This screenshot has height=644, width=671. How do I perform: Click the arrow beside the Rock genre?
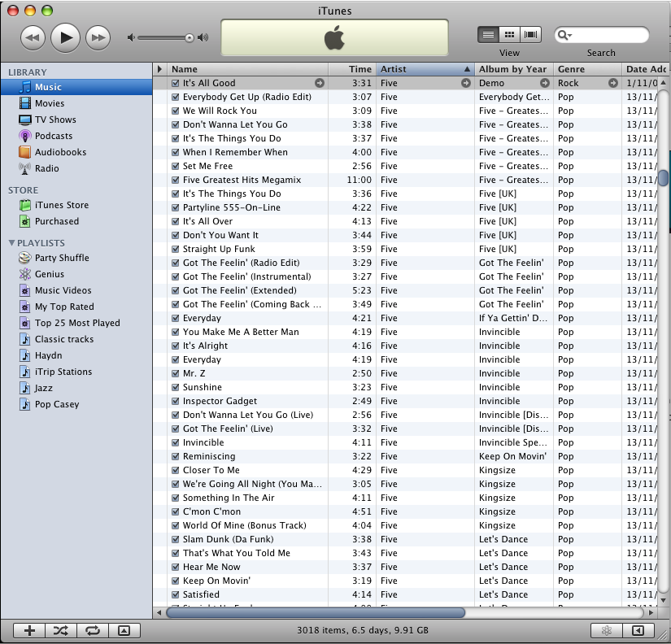(x=613, y=83)
